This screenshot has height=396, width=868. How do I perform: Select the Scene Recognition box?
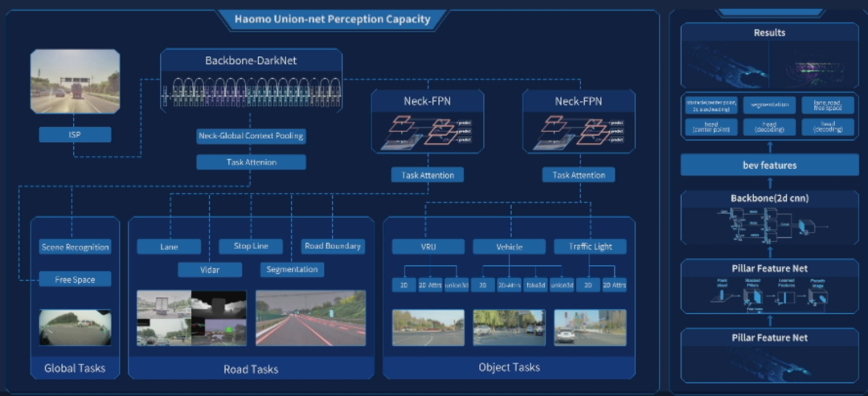pyautogui.click(x=76, y=247)
